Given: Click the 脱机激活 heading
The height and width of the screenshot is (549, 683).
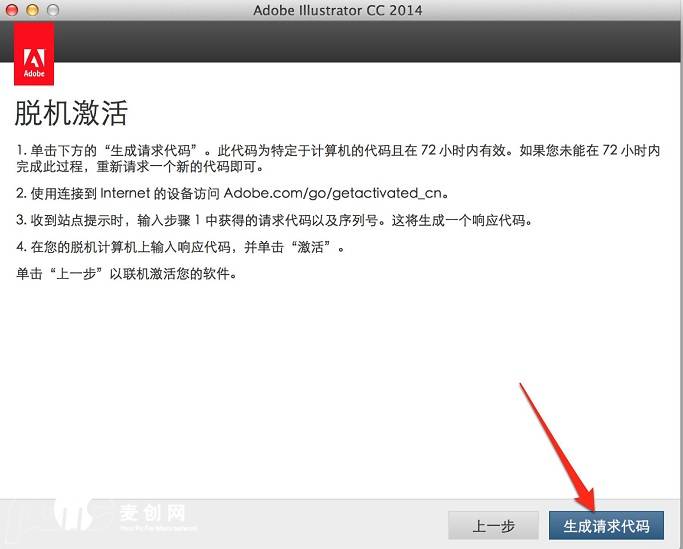Looking at the screenshot, I should (x=70, y=111).
